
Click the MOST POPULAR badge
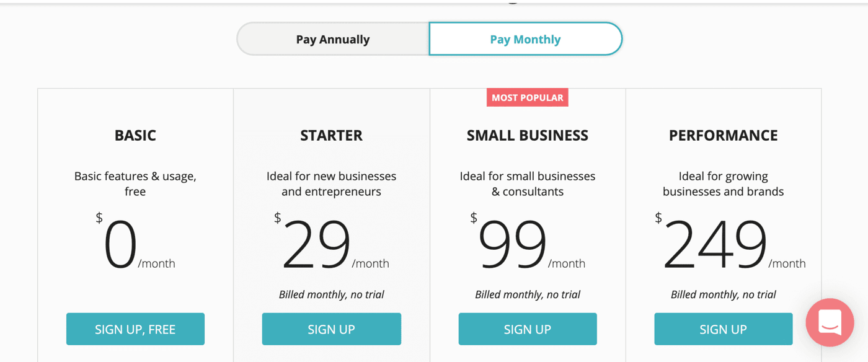click(x=527, y=98)
